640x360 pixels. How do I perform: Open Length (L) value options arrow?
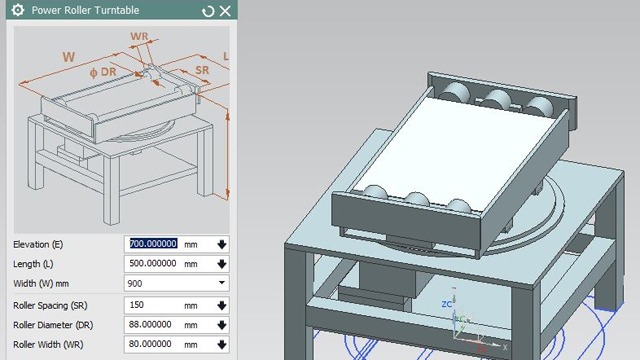[x=222, y=264]
